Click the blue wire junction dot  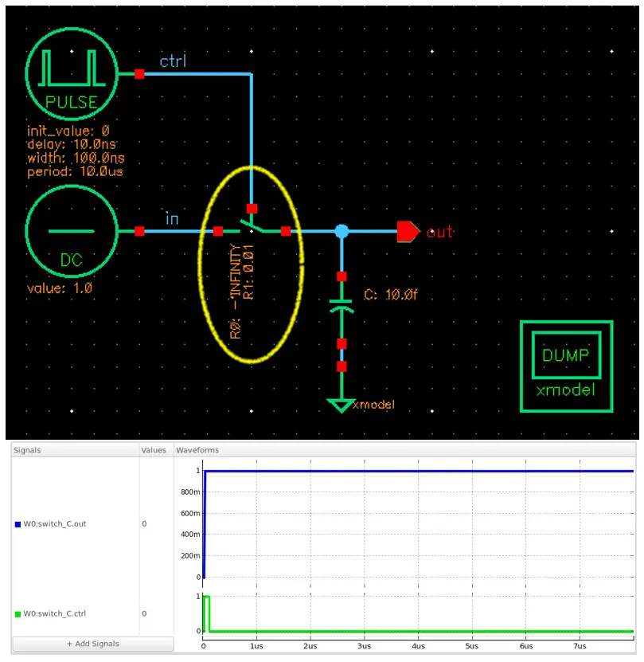pos(342,231)
